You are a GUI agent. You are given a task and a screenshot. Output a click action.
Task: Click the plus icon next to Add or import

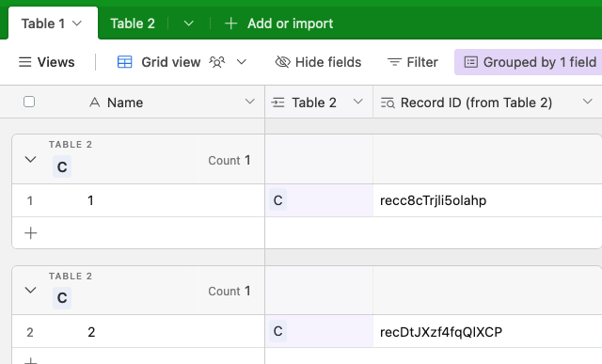pyautogui.click(x=230, y=24)
